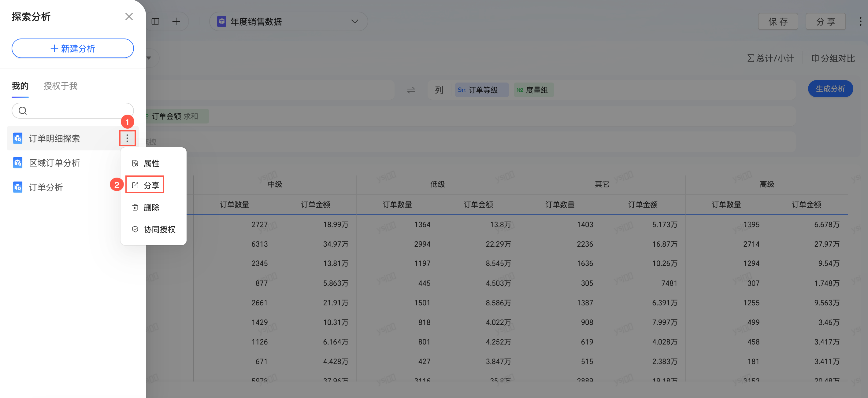Select 删除 from the context menu

151,208
